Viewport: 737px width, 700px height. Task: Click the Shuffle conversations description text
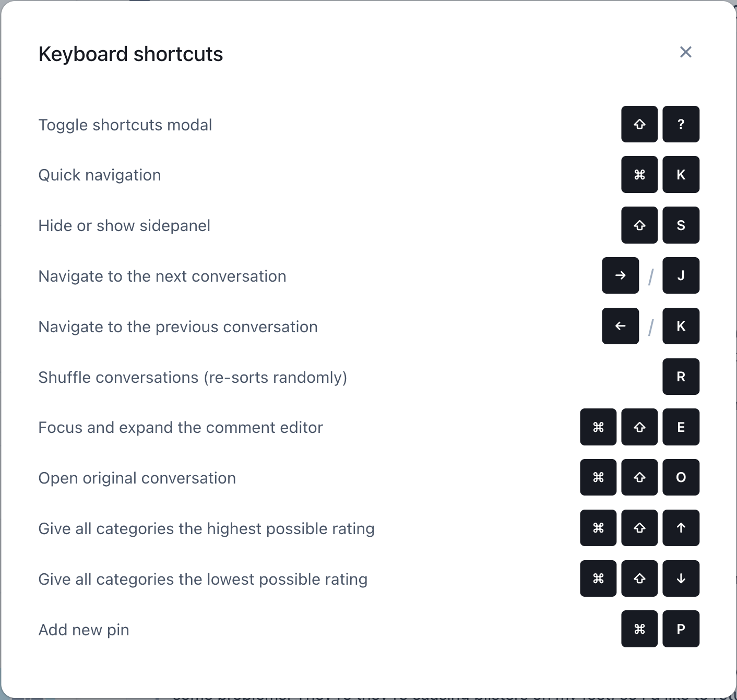193,378
